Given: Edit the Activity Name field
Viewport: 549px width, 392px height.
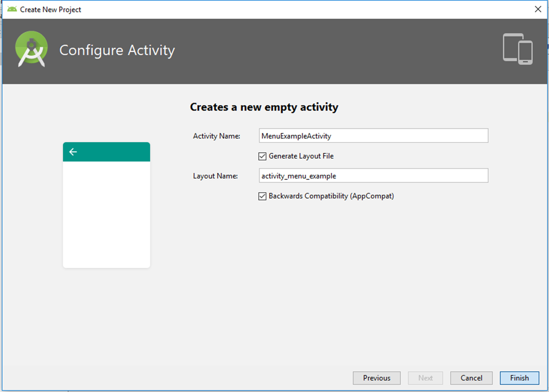Looking at the screenshot, I should (x=374, y=136).
